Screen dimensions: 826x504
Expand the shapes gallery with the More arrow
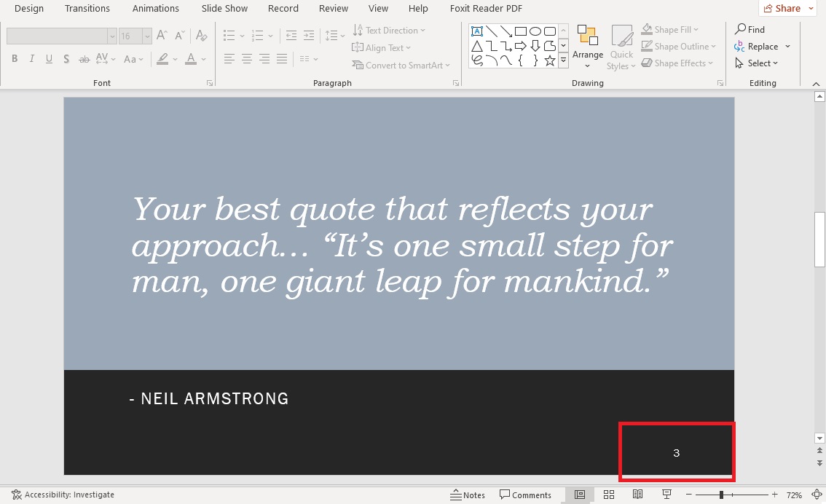pyautogui.click(x=564, y=60)
